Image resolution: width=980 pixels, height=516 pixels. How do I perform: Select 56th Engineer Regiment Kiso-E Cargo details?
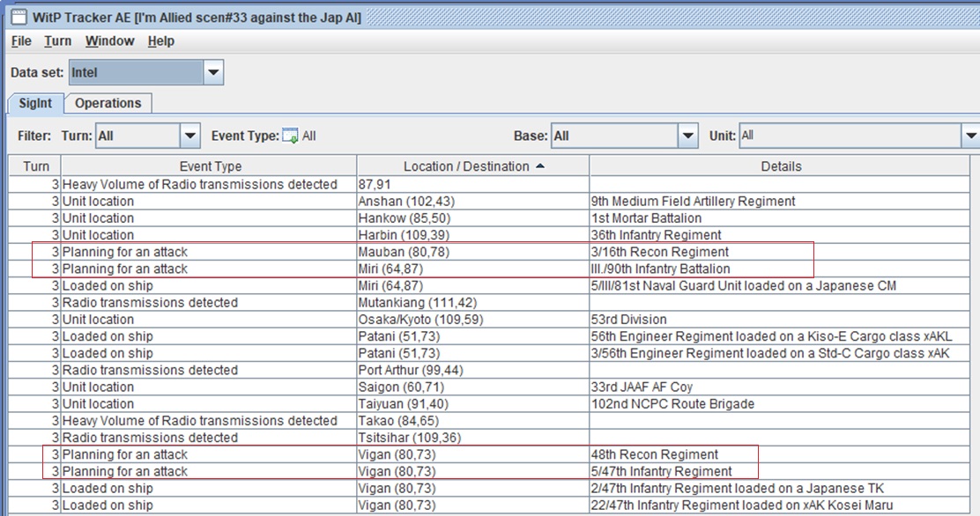pos(780,336)
